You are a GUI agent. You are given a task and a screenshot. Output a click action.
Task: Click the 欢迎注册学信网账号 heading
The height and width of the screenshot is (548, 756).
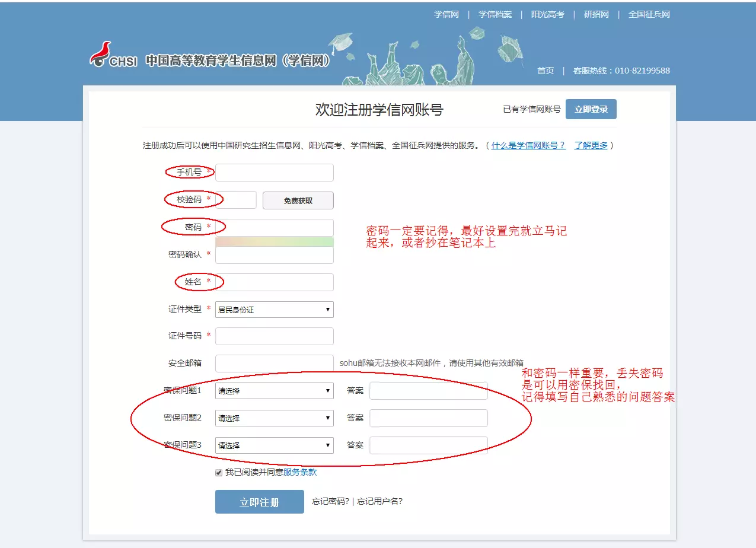coord(379,110)
